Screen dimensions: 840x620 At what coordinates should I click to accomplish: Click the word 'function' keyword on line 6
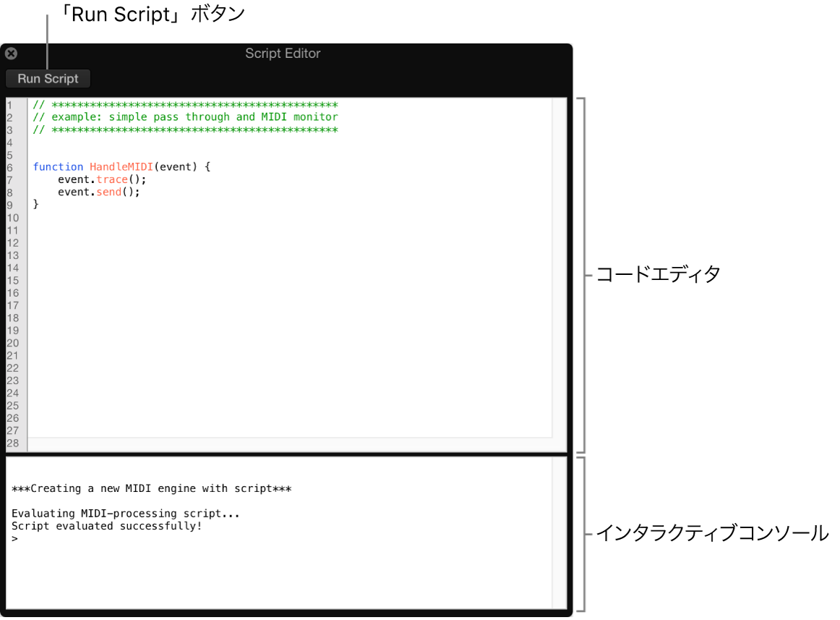58,166
